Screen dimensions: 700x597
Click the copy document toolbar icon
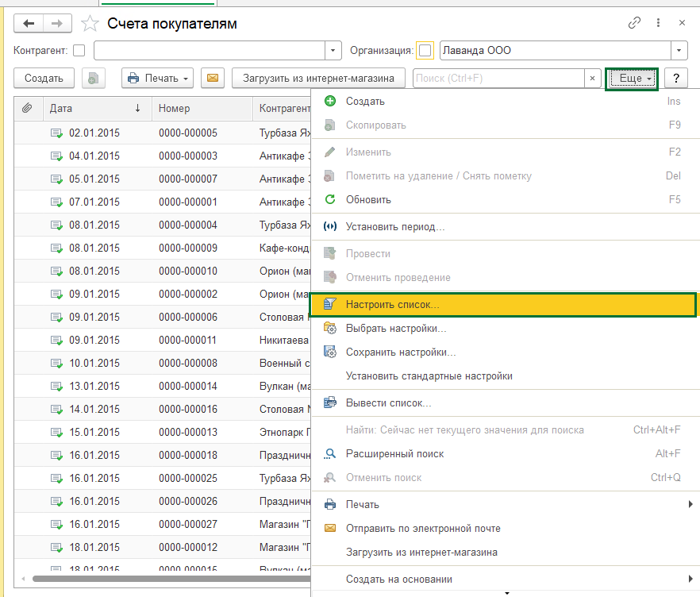(94, 78)
